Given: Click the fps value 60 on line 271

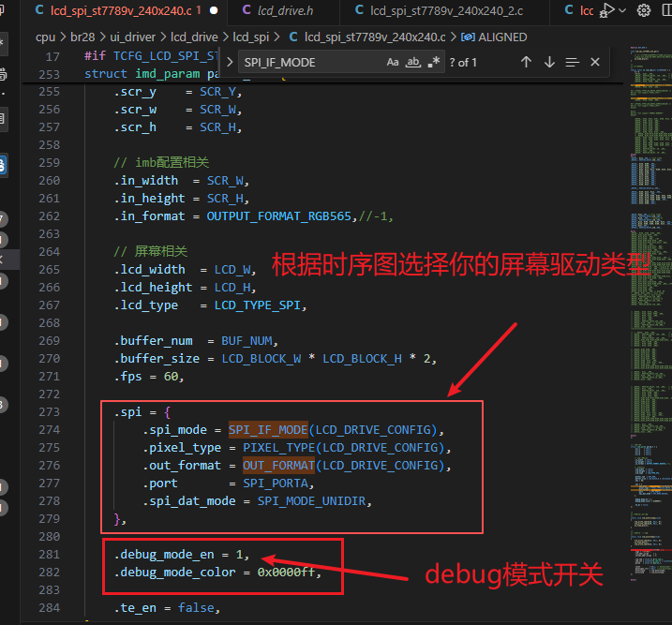Looking at the screenshot, I should coord(171,377).
